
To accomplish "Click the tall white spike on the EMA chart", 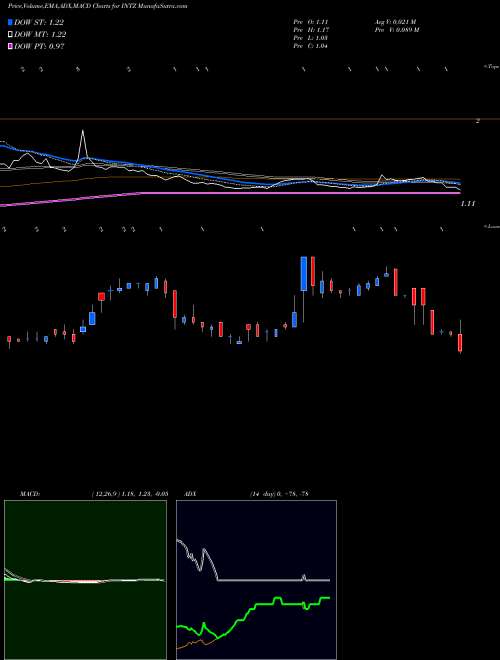I will (82, 143).
